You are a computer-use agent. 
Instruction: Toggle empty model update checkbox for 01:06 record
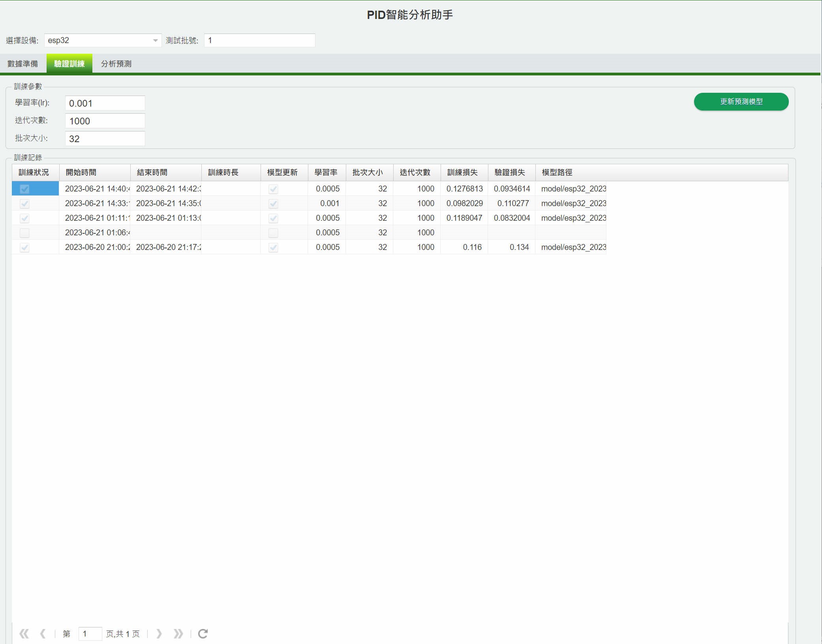pyautogui.click(x=273, y=233)
